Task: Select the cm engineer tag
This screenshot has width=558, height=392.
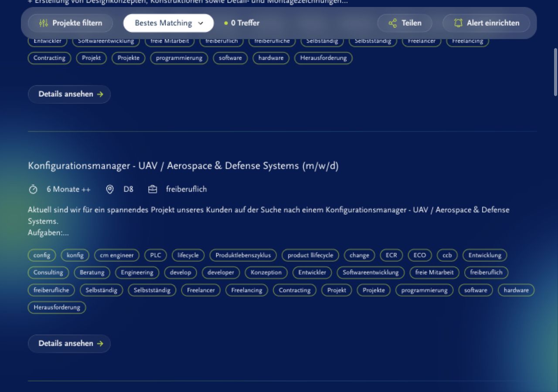Action: click(117, 255)
